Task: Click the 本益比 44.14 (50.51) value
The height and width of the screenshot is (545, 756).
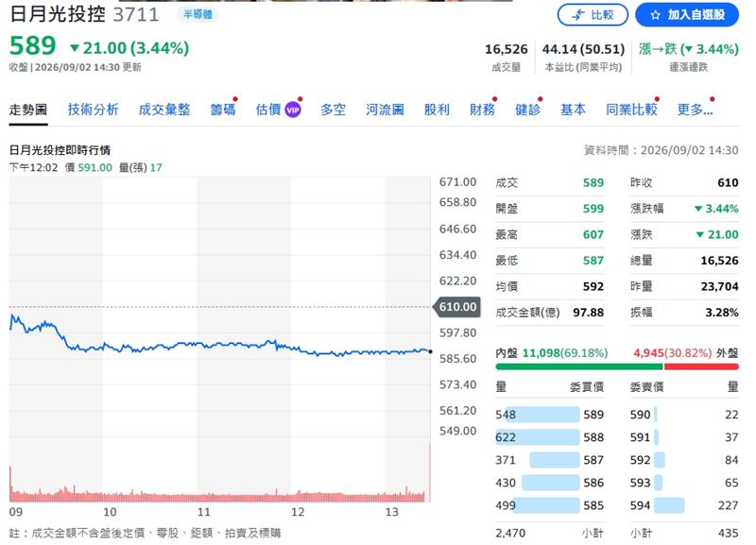Action: pos(583,49)
